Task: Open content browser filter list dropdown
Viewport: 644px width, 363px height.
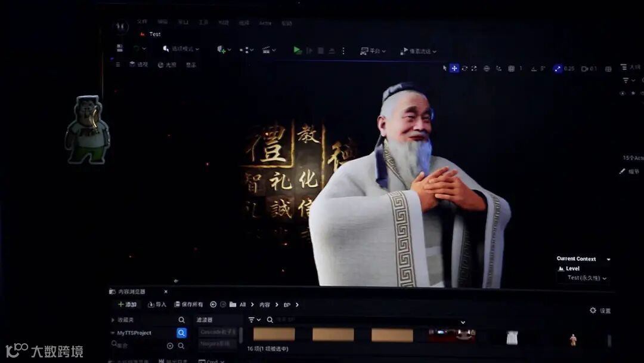Action: pos(255,320)
